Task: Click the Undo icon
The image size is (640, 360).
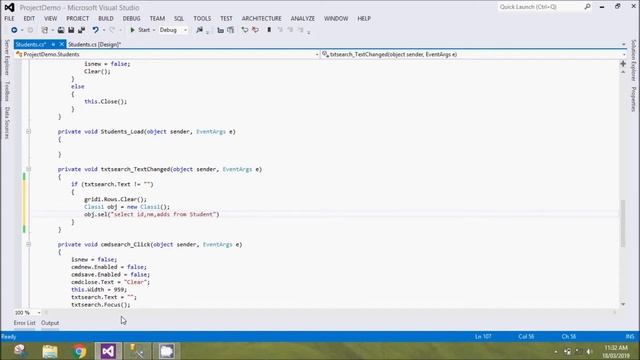Action: pos(95,30)
